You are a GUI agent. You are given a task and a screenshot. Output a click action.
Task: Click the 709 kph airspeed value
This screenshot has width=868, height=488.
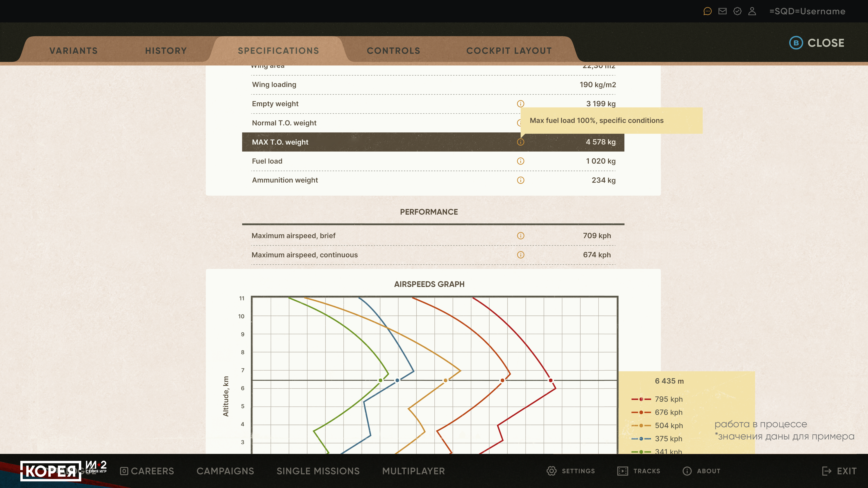coord(597,236)
